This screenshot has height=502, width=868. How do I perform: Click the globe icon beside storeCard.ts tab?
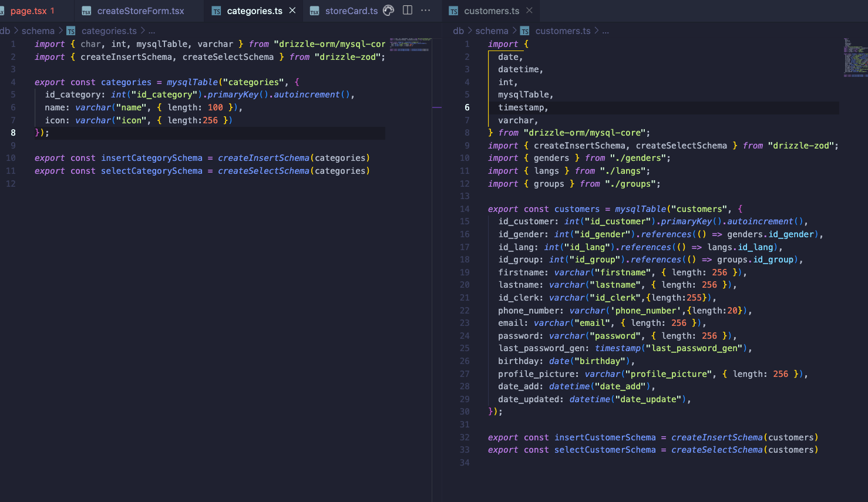pos(388,10)
